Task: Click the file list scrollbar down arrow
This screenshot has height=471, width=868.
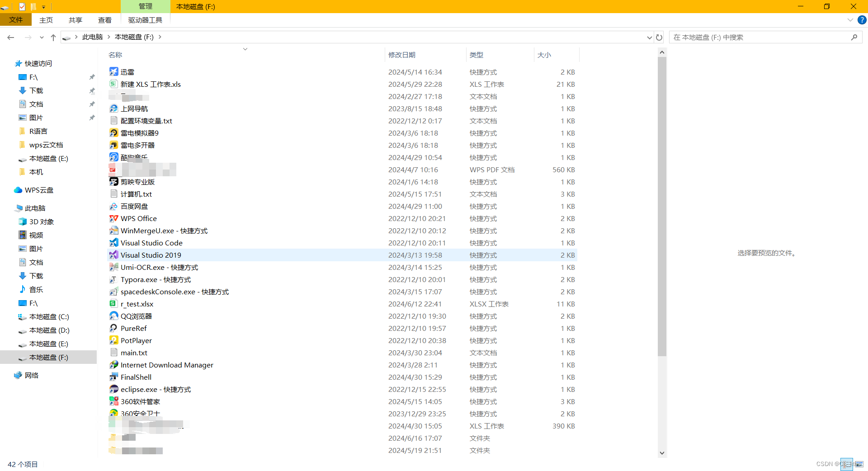Action: [x=662, y=453]
